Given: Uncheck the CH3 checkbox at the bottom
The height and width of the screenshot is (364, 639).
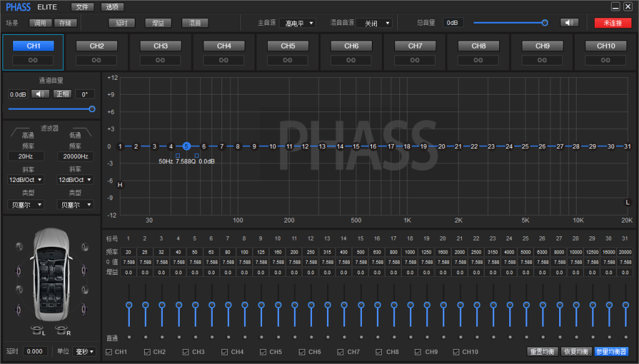Looking at the screenshot, I should pos(186,352).
